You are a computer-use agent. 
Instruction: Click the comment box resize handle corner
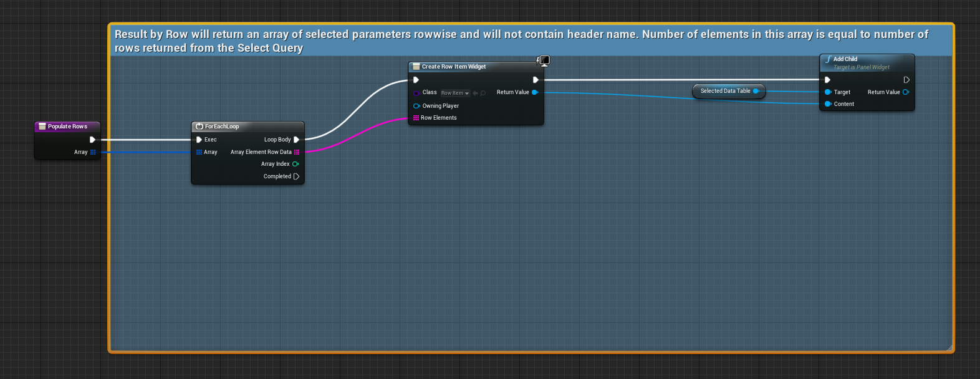pyautogui.click(x=949, y=348)
